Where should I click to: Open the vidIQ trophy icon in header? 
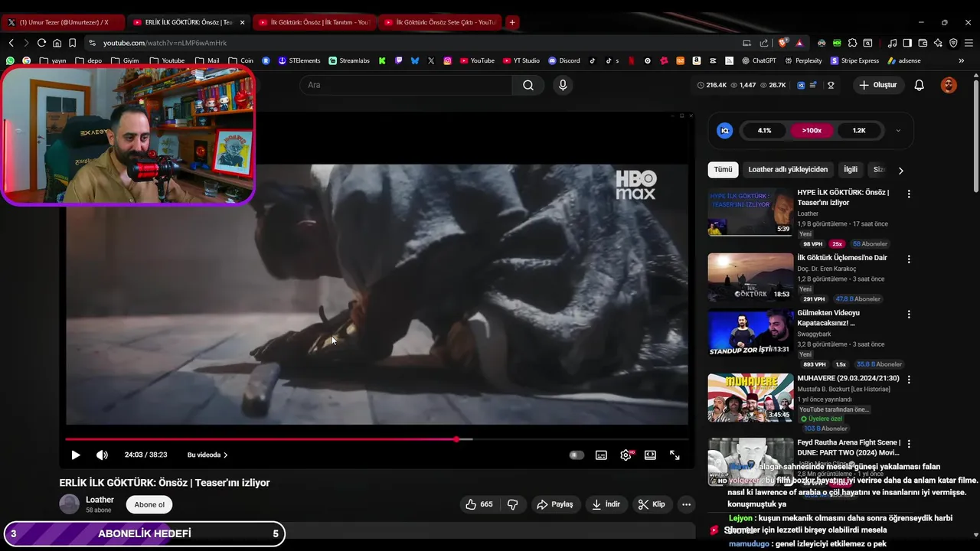pos(831,85)
